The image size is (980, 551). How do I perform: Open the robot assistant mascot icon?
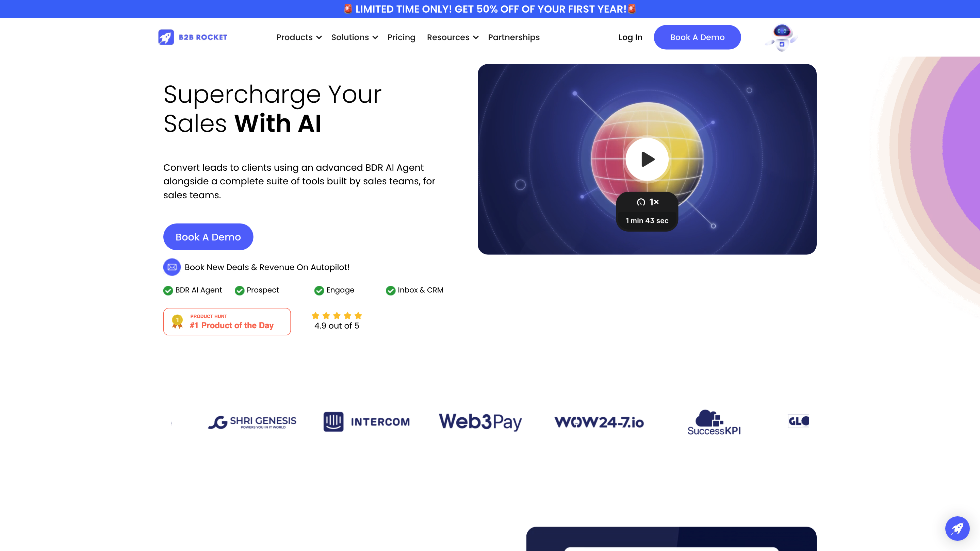tap(781, 38)
